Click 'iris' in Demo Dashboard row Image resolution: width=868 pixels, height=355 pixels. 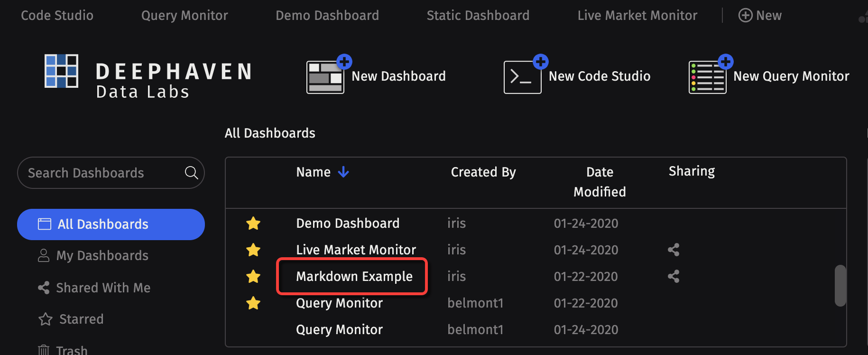[x=456, y=223]
